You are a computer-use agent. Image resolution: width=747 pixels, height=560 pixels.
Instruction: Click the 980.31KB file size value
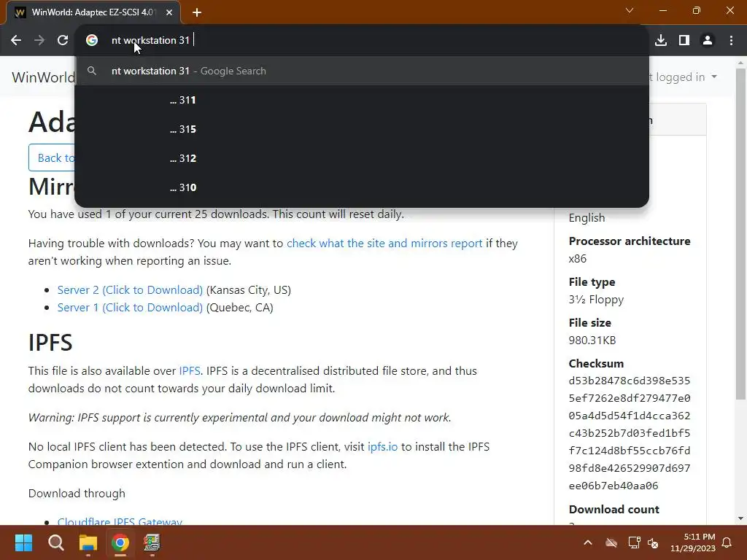pos(592,341)
